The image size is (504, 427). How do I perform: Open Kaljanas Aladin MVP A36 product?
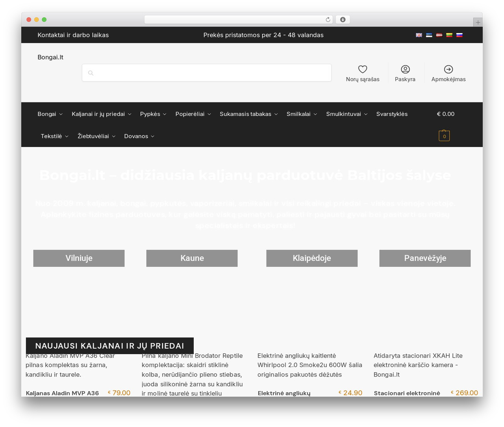click(x=62, y=393)
